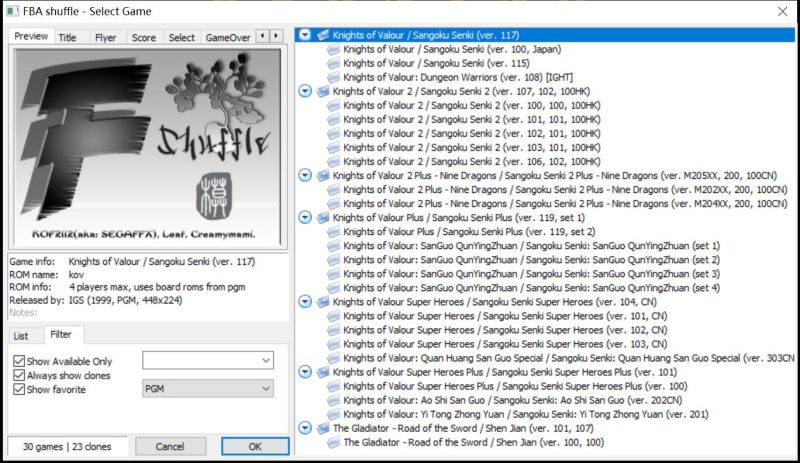The width and height of the screenshot is (800, 463).
Task: Switch to the Flyer tab
Action: point(106,37)
